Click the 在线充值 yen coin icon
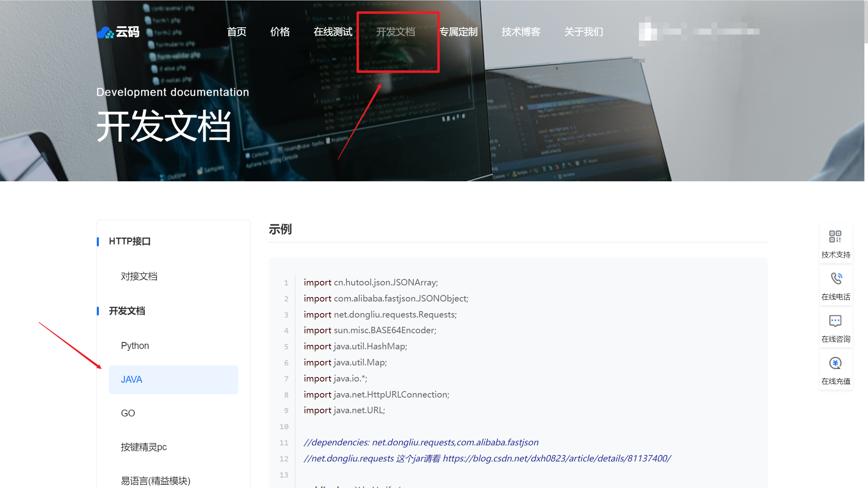The width and height of the screenshot is (868, 488). (x=835, y=363)
